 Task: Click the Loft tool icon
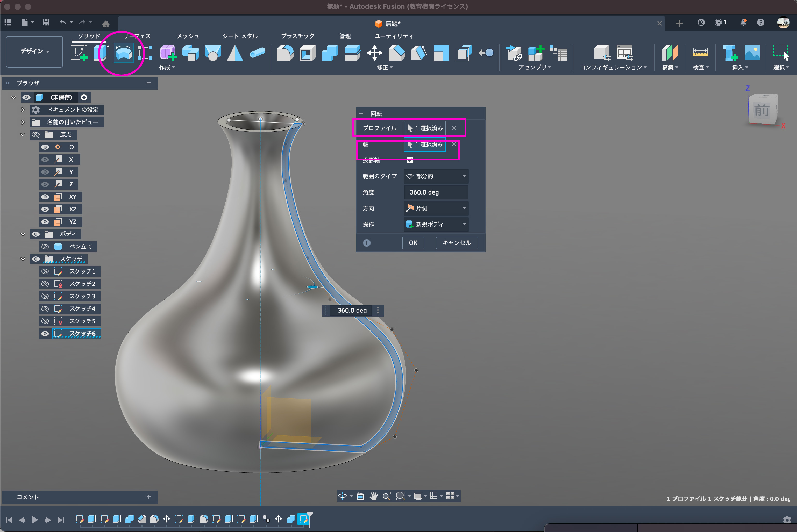pyautogui.click(x=213, y=53)
